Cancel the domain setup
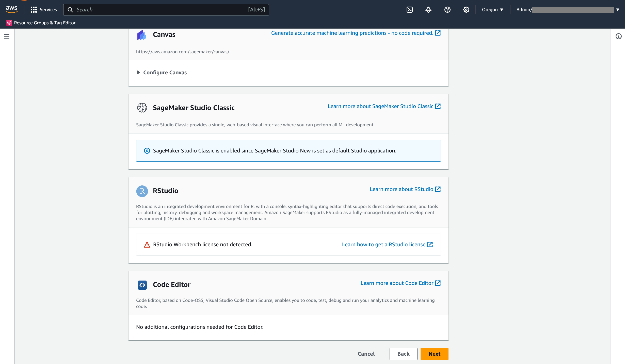Image resolution: width=625 pixels, height=364 pixels. point(366,354)
